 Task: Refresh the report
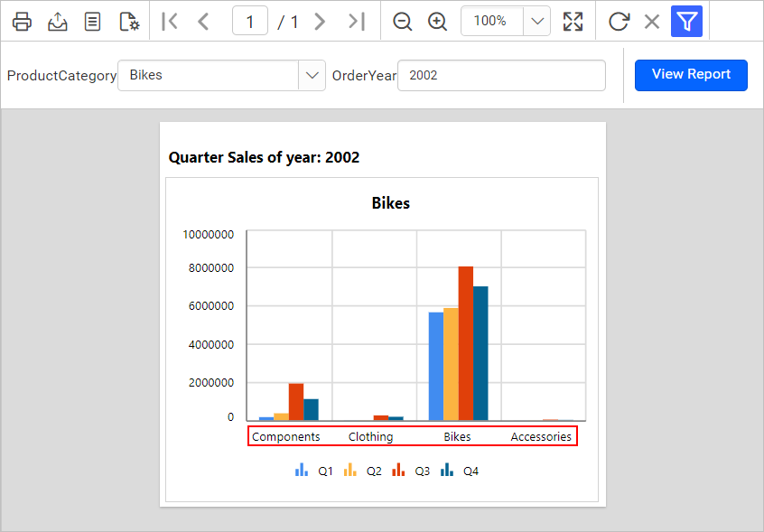coord(618,21)
